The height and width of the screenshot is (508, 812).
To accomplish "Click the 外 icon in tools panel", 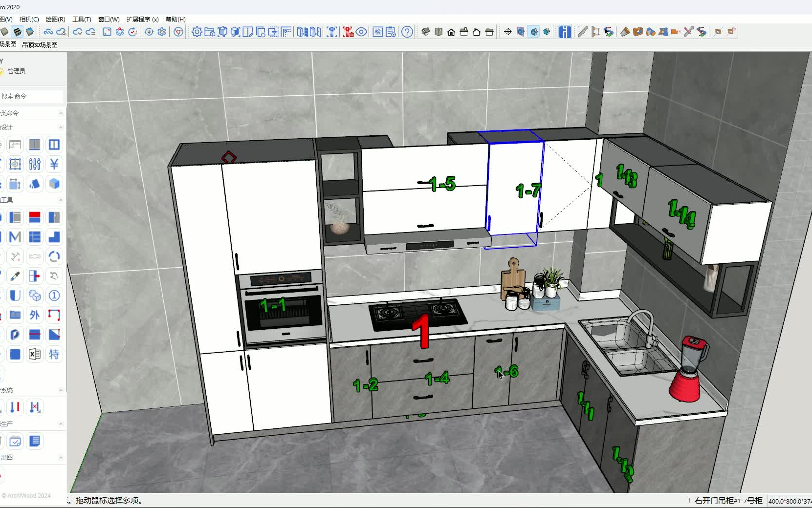I will pos(35,315).
